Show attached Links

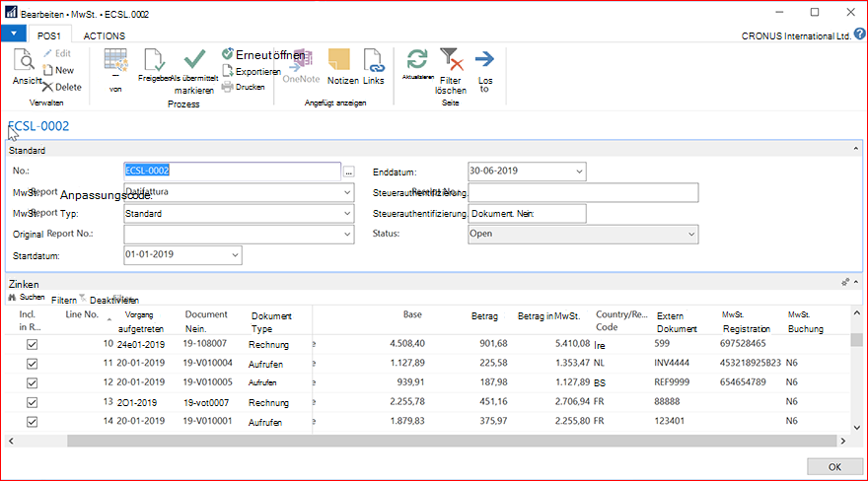point(374,66)
